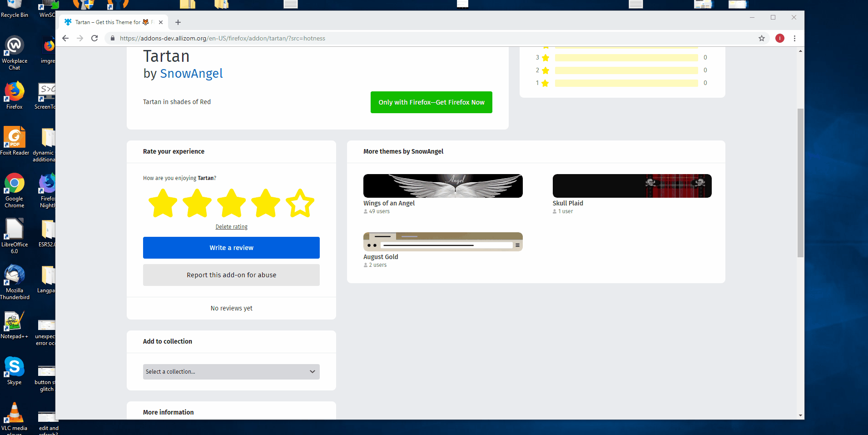The image size is (868, 435).
Task: Open Notepad++ desktop icon
Action: (x=15, y=325)
